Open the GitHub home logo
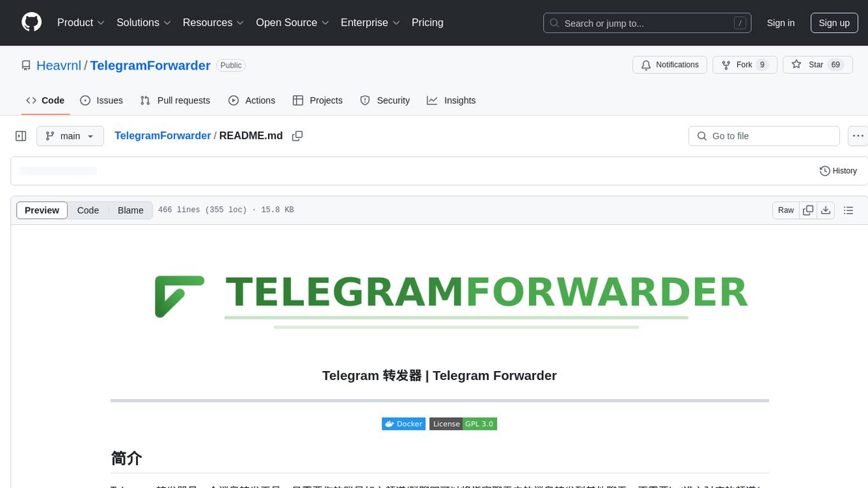868x488 pixels. point(31,22)
